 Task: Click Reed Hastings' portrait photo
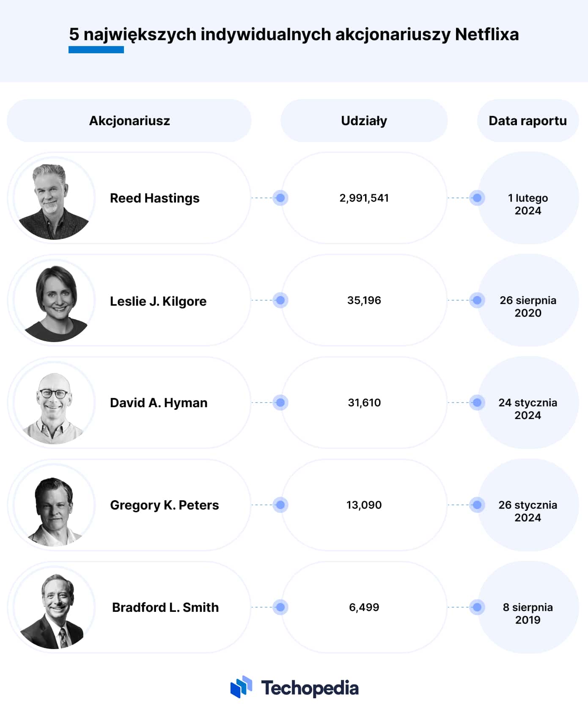(x=54, y=198)
